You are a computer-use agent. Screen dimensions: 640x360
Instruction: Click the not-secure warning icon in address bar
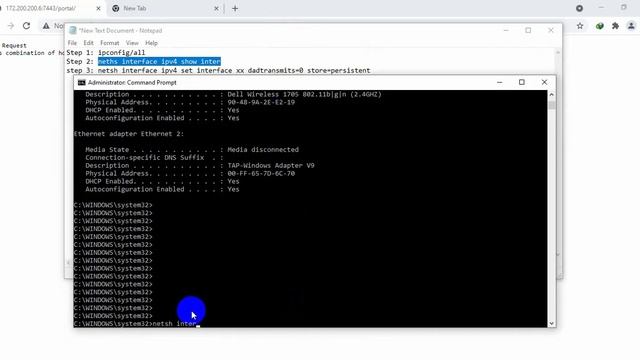tap(46, 26)
